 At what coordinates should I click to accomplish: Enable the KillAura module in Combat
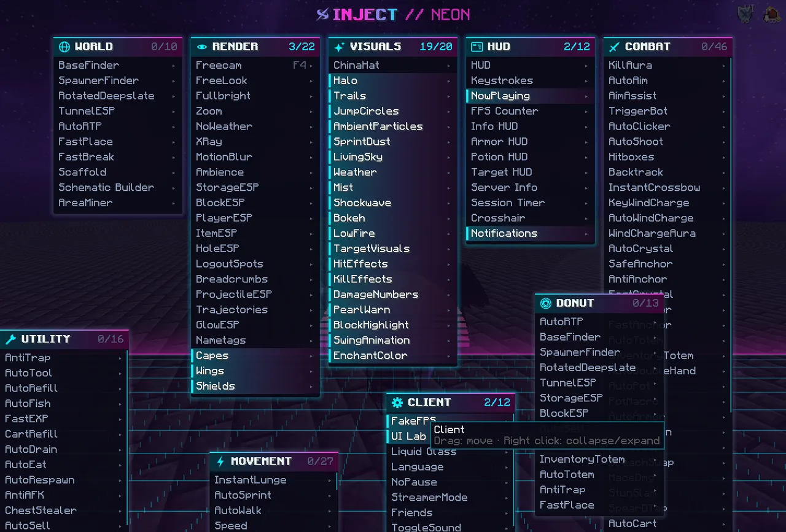click(x=667, y=65)
